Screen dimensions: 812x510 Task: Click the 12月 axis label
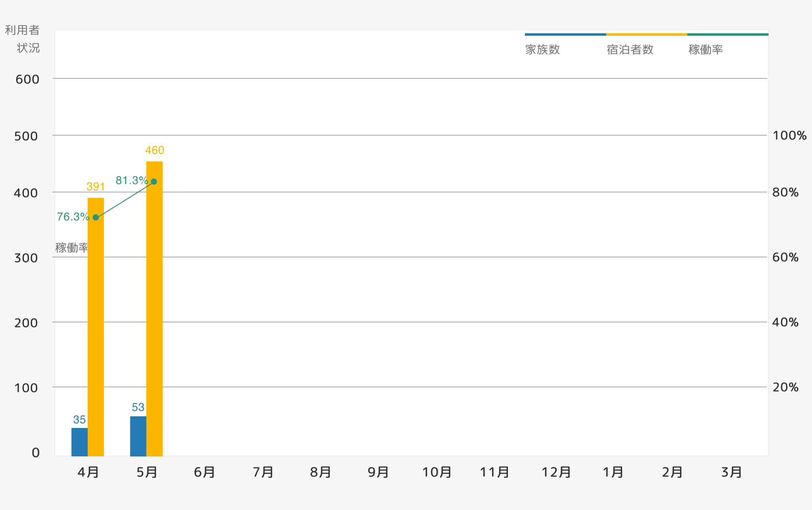556,472
